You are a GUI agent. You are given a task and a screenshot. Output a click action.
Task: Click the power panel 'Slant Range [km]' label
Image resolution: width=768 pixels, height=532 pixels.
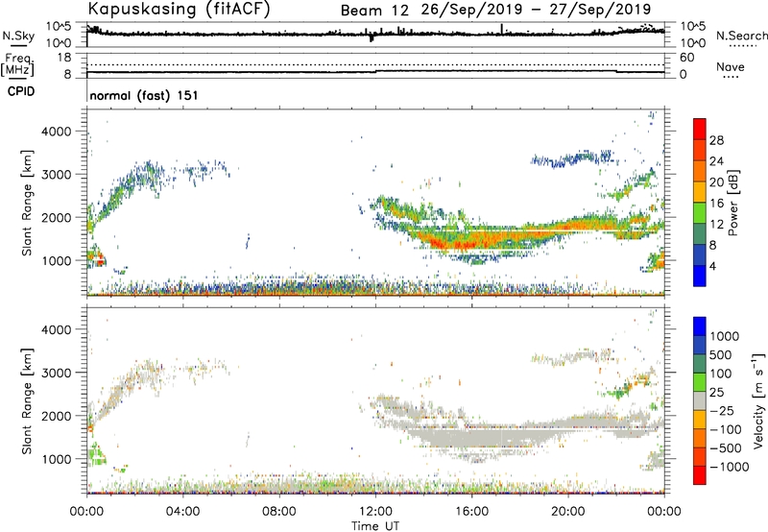click(27, 203)
